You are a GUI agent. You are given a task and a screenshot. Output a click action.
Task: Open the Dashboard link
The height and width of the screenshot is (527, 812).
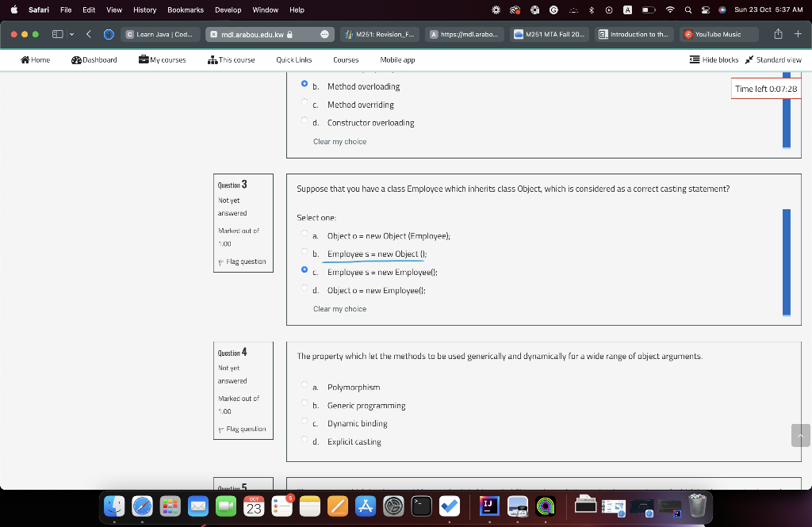tap(94, 60)
